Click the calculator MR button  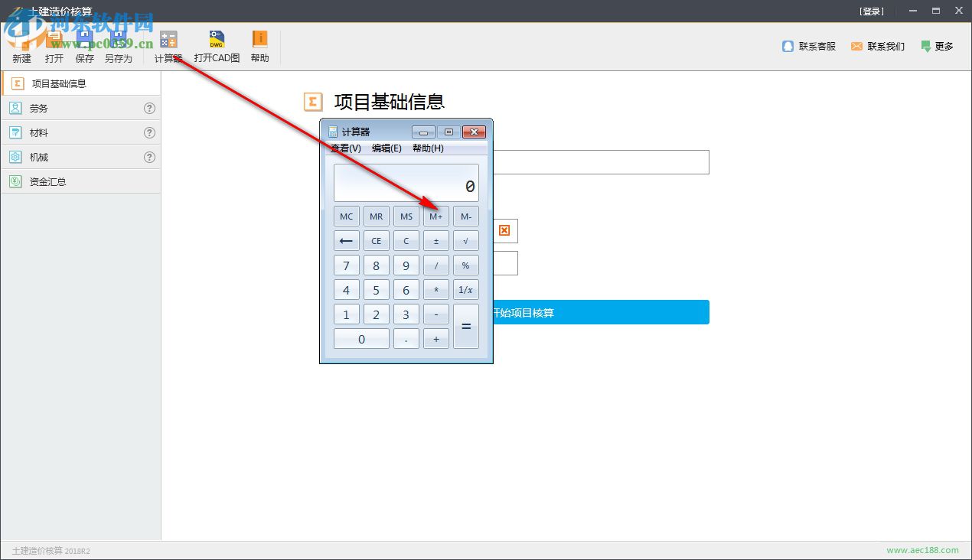(377, 217)
